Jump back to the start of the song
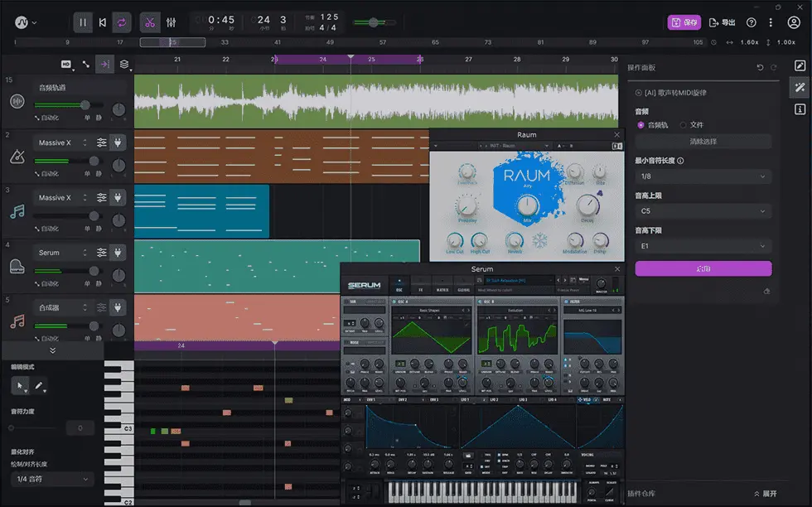The height and width of the screenshot is (507, 812). click(x=103, y=22)
